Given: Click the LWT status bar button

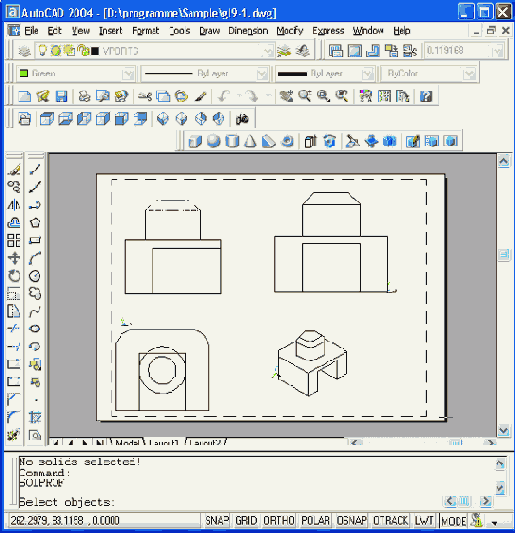Looking at the screenshot, I should click(424, 520).
